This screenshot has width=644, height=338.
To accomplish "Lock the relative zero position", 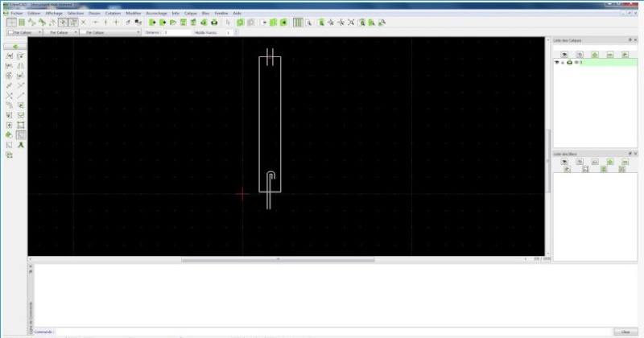I will (138, 23).
